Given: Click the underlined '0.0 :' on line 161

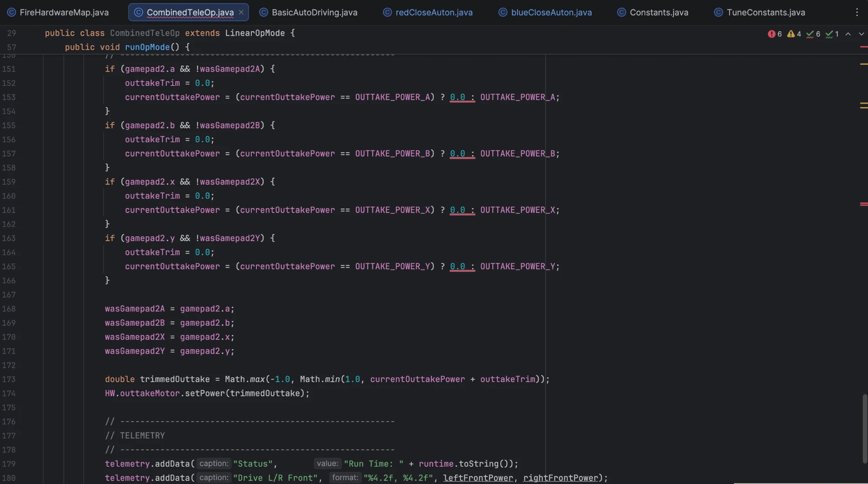Looking at the screenshot, I should pyautogui.click(x=462, y=210).
